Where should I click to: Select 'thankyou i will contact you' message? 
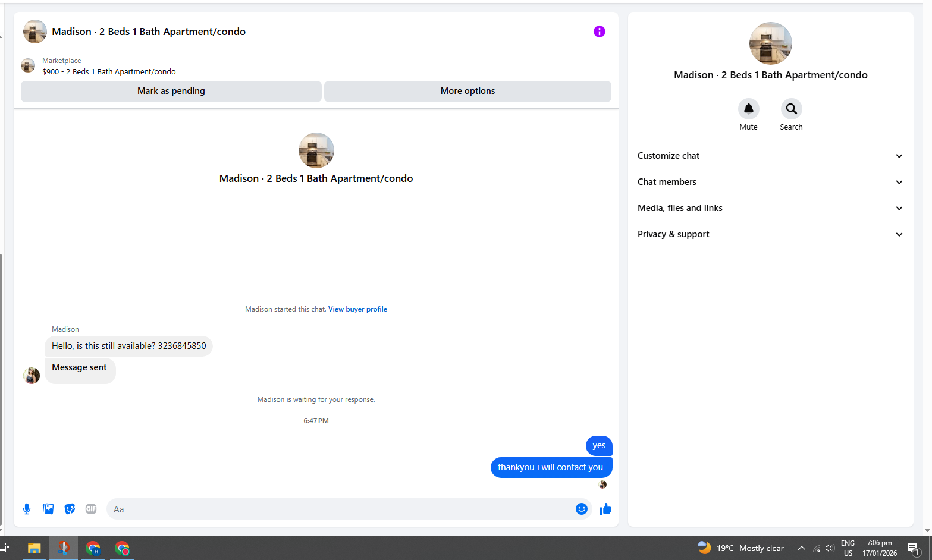(x=551, y=467)
